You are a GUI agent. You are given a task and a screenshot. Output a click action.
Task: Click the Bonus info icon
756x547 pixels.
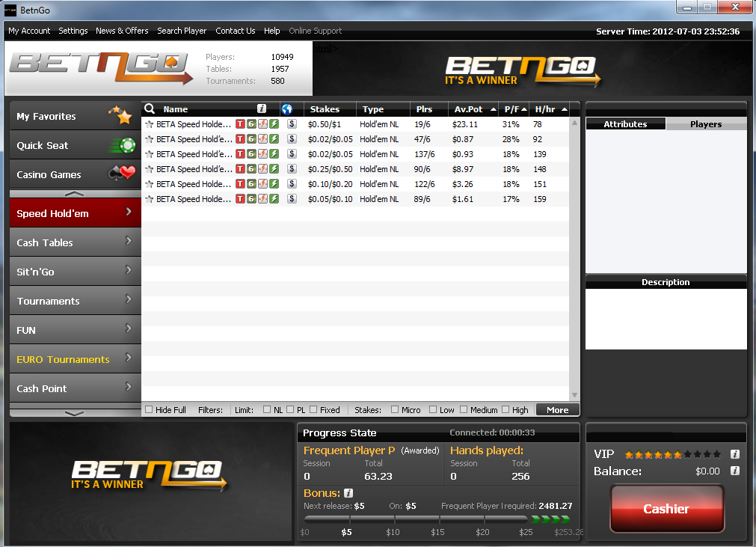[x=348, y=493]
